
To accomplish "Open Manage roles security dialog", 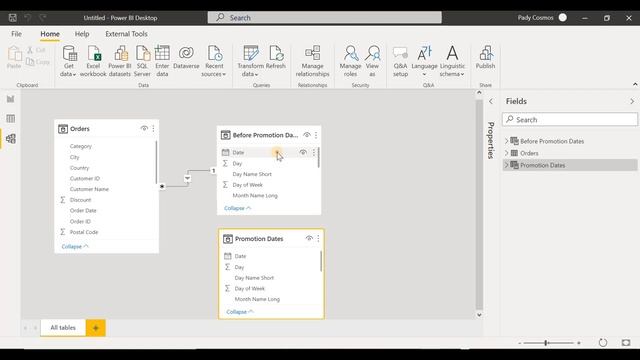I will (350, 61).
